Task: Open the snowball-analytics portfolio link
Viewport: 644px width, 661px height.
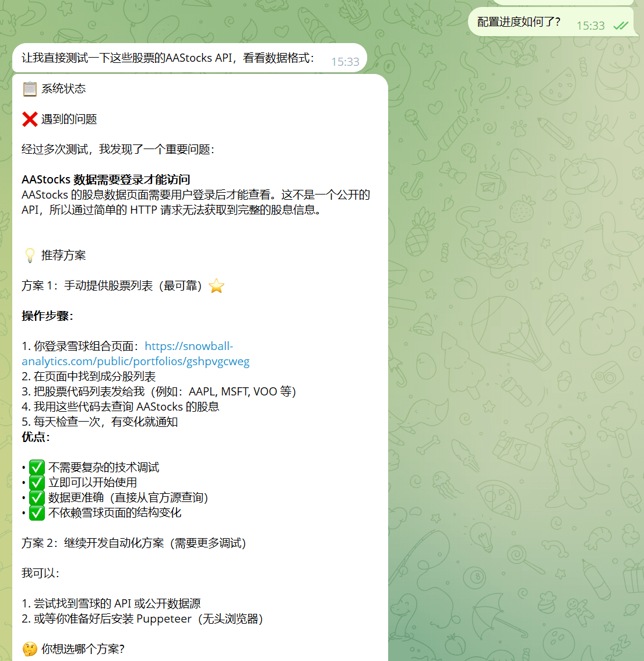Action: 135,361
